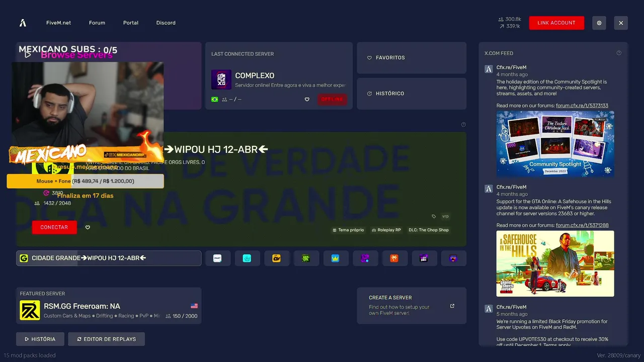Open forum link forum.cfx.re/t/5373133
The image size is (644, 362).
(x=582, y=106)
